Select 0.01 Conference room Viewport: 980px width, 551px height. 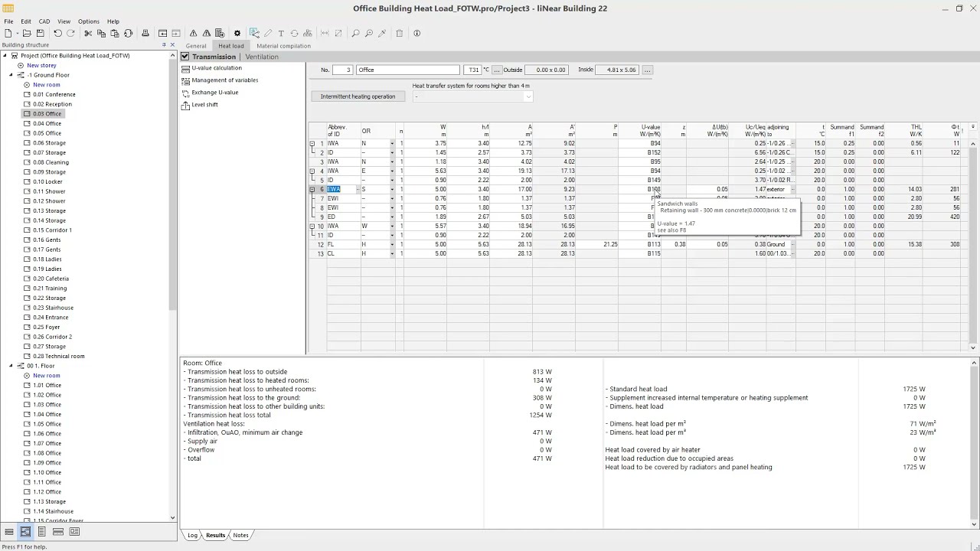[54, 94]
